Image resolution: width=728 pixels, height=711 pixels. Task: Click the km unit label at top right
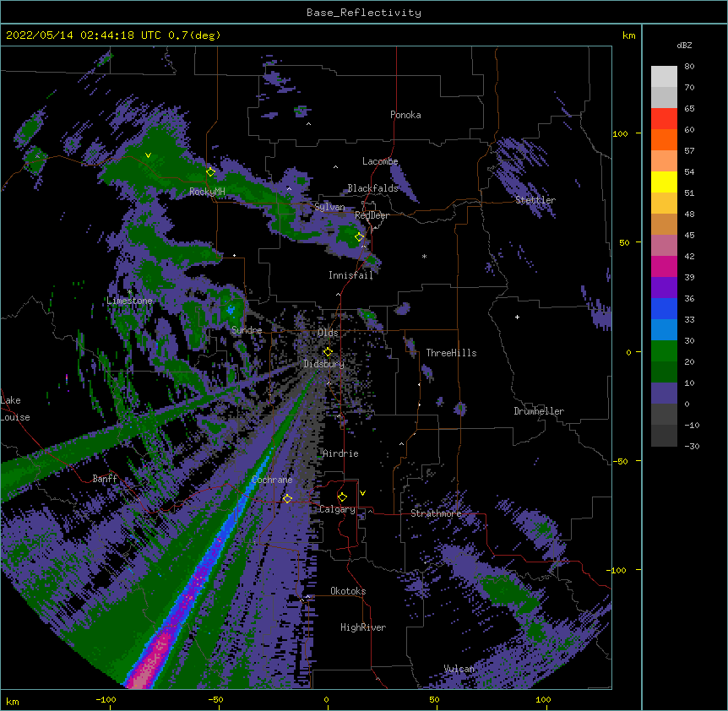[628, 35]
